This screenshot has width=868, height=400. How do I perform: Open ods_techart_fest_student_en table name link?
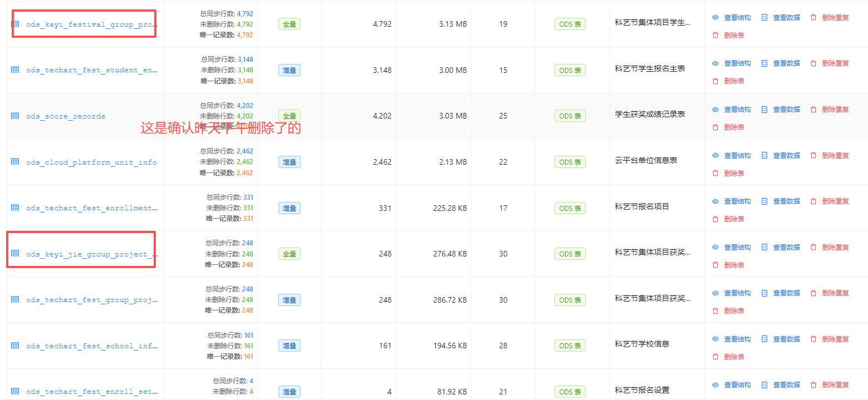91,70
